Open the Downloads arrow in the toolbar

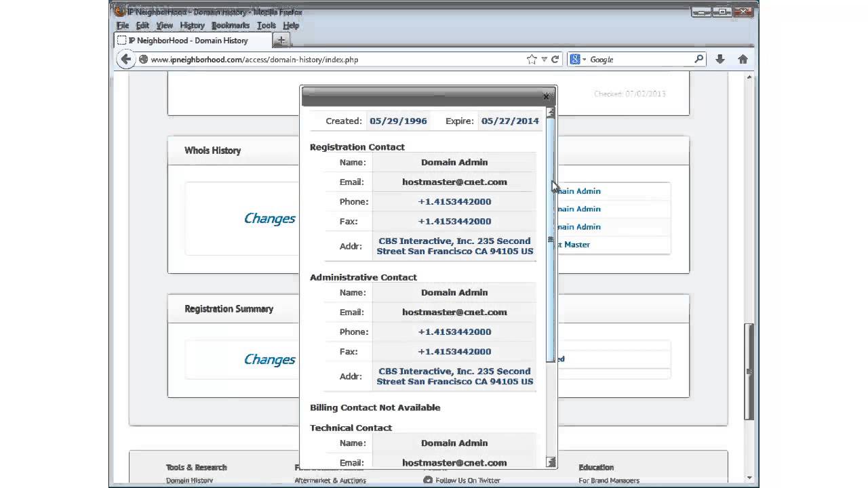pos(720,60)
